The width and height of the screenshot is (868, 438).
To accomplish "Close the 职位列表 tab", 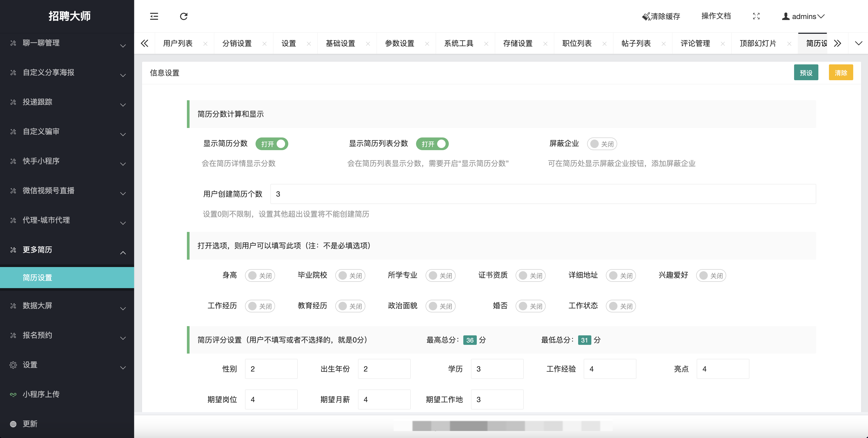I will click(605, 44).
